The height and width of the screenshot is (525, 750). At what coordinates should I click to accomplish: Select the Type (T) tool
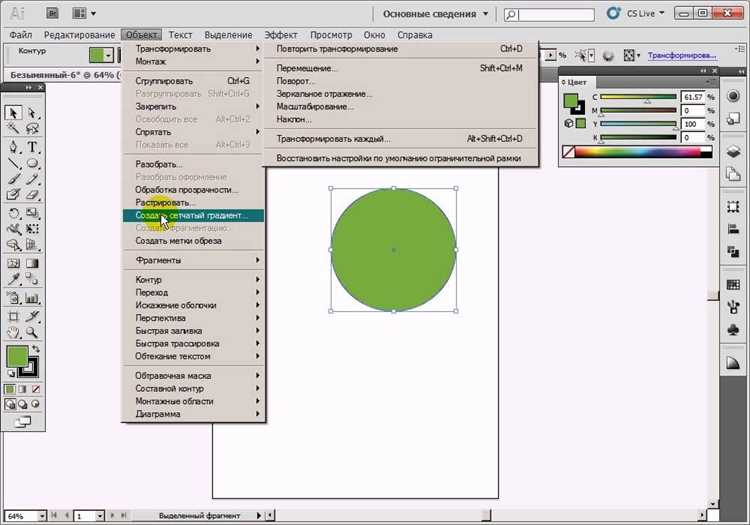click(x=32, y=146)
